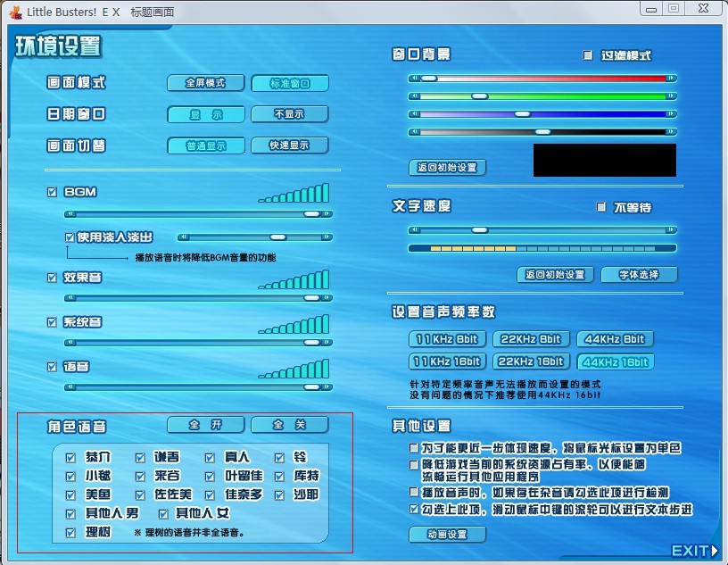Toggle 理树 character voice checkbox

click(x=70, y=533)
